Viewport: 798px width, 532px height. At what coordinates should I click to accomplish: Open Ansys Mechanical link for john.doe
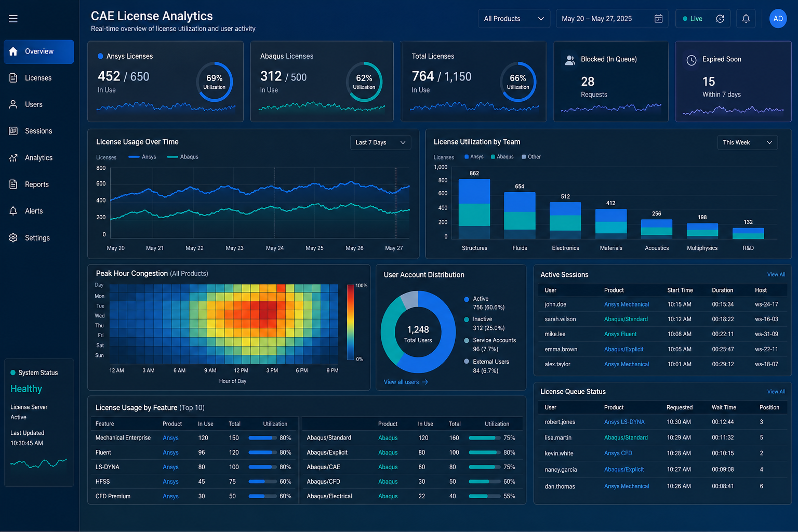[627, 304]
